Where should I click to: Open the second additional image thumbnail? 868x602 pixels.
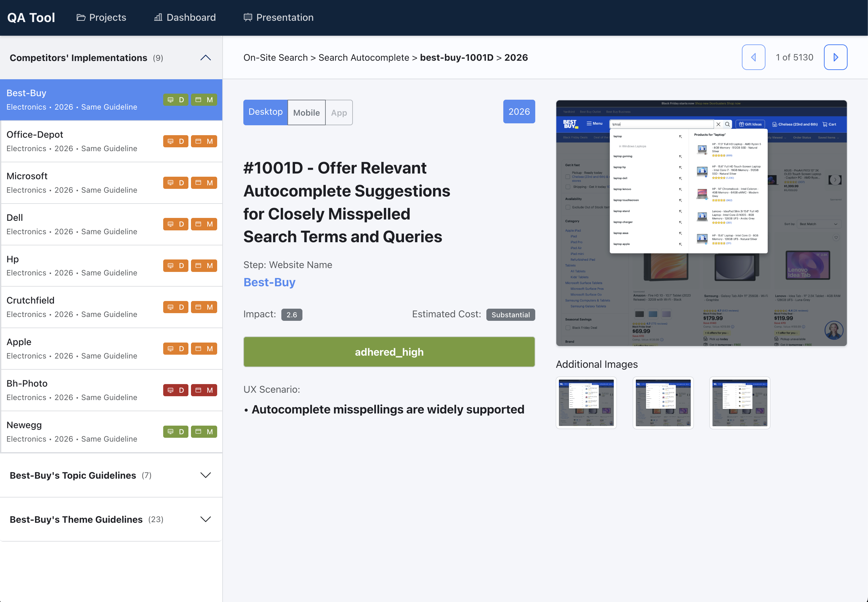[x=663, y=403]
